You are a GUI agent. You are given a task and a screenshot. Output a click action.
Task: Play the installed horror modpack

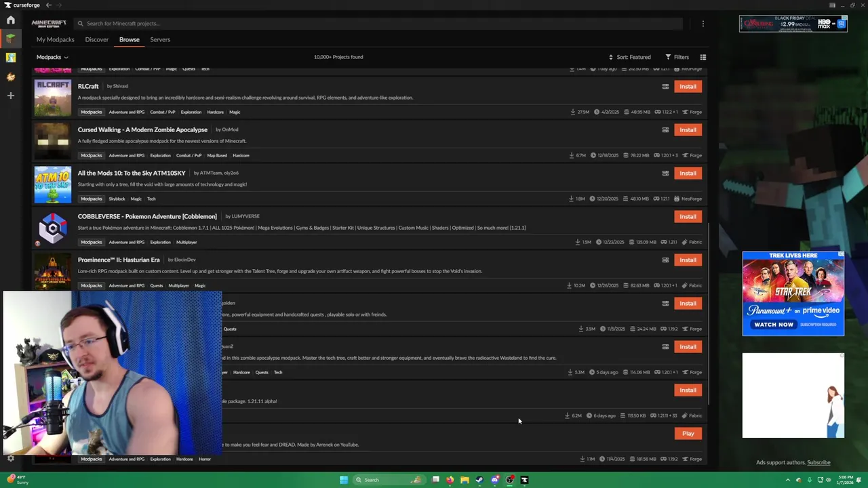coord(688,433)
